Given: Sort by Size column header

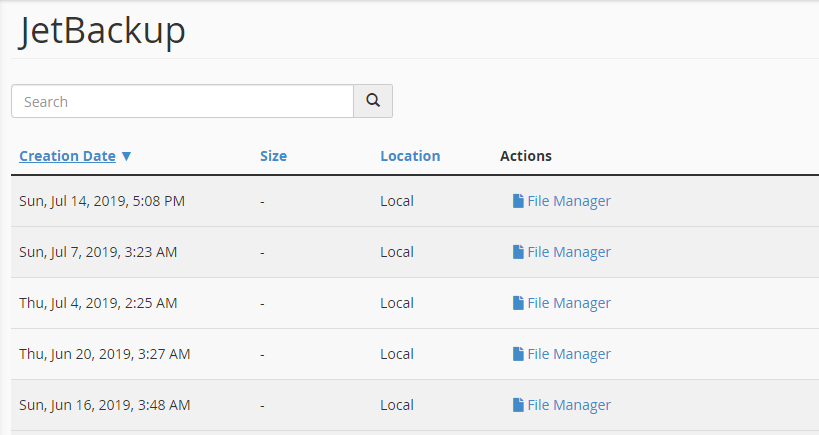Looking at the screenshot, I should 273,156.
